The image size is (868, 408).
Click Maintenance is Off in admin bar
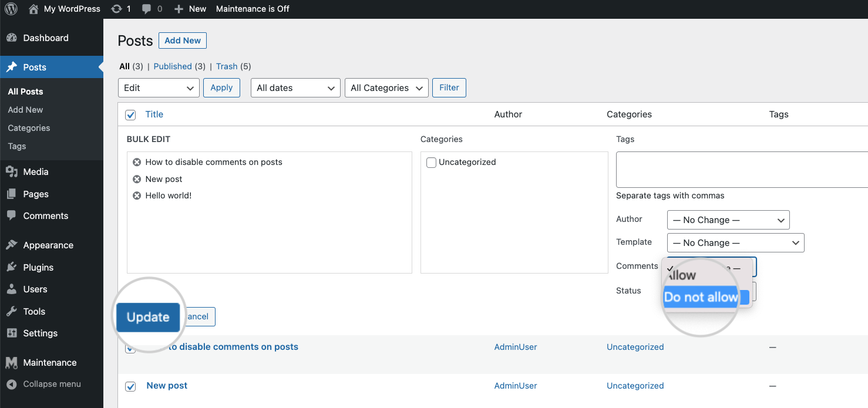[x=253, y=9]
